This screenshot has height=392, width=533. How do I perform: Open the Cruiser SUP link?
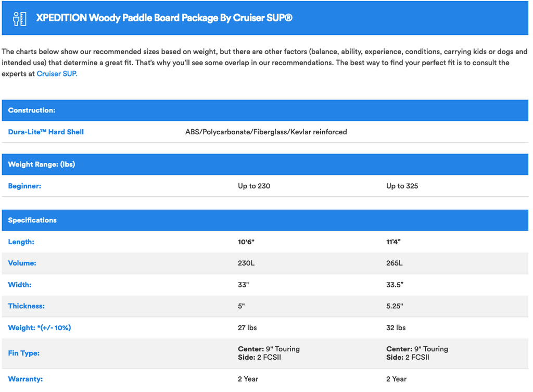[x=57, y=74]
